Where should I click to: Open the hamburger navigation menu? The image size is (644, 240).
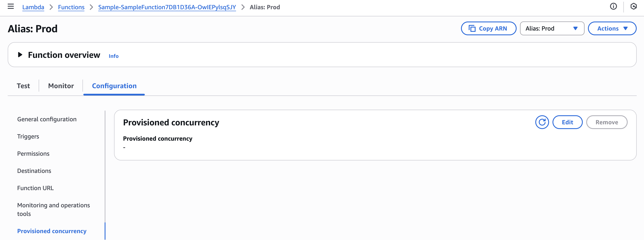[x=11, y=6]
